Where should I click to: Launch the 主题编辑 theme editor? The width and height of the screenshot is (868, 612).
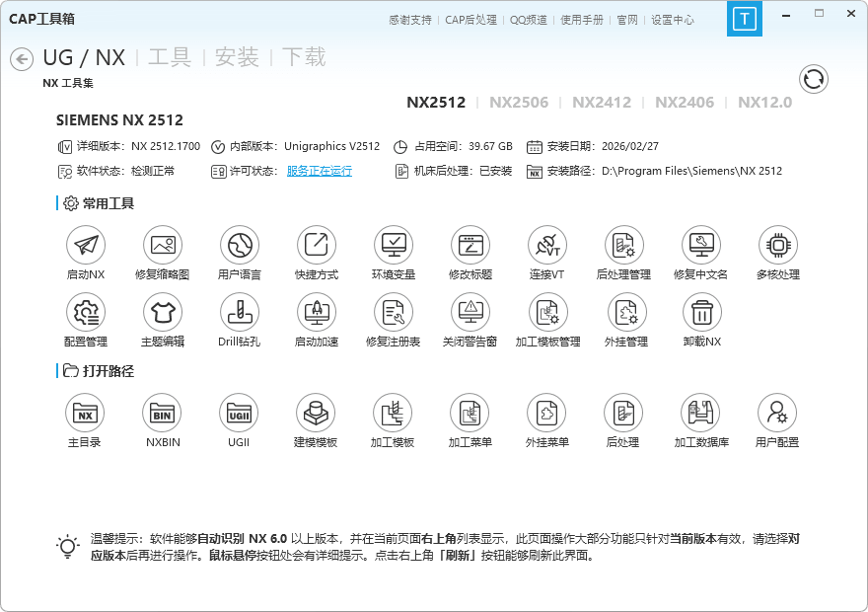[x=163, y=312]
